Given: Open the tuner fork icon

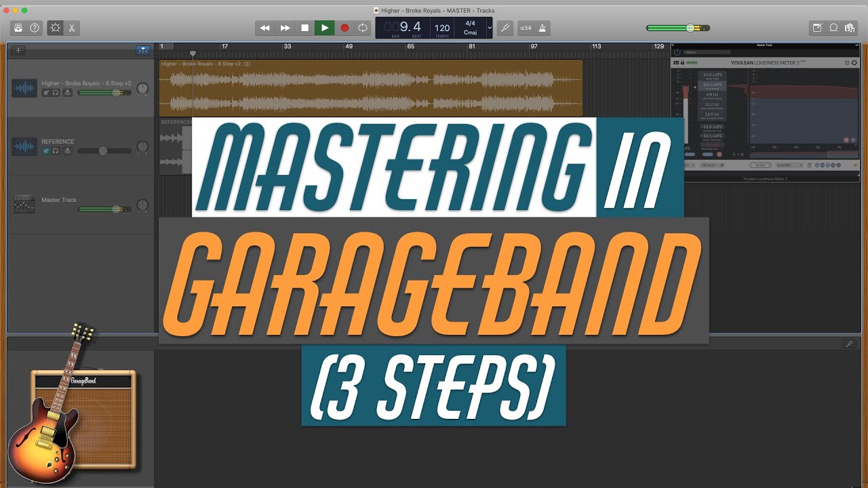Looking at the screenshot, I should (x=505, y=28).
